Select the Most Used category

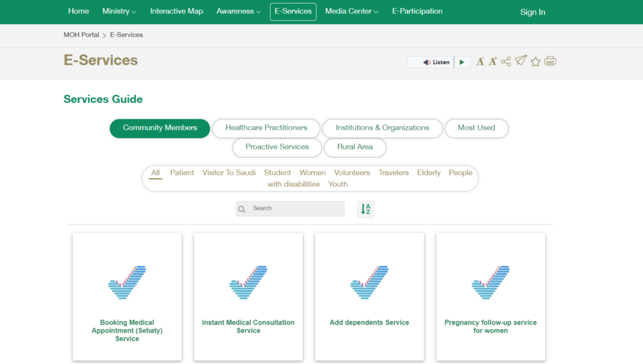click(476, 128)
